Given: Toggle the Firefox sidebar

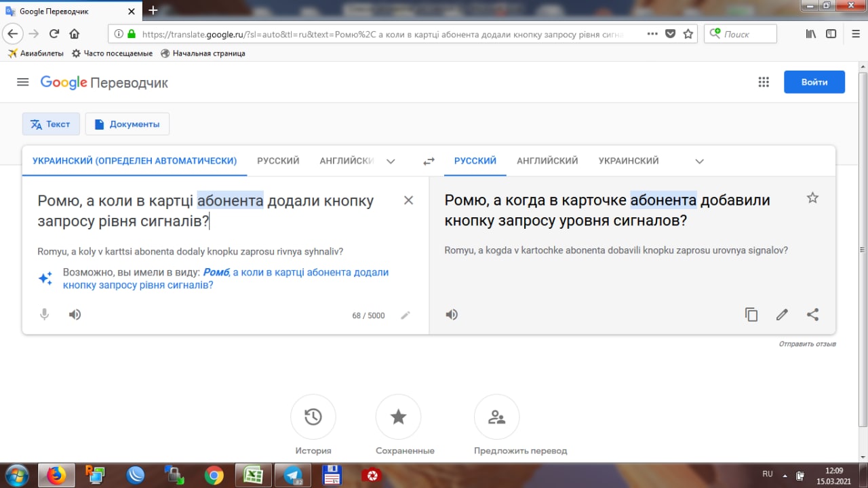Looking at the screenshot, I should tap(831, 34).
